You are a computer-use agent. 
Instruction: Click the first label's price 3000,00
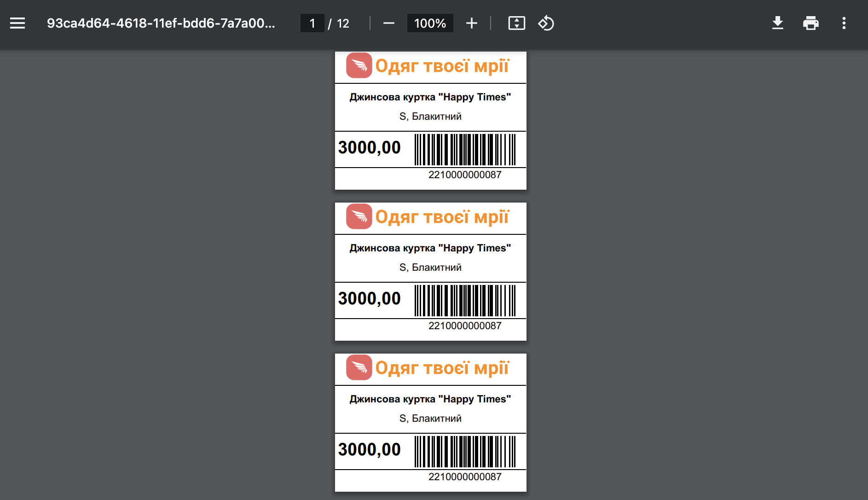[x=370, y=148]
